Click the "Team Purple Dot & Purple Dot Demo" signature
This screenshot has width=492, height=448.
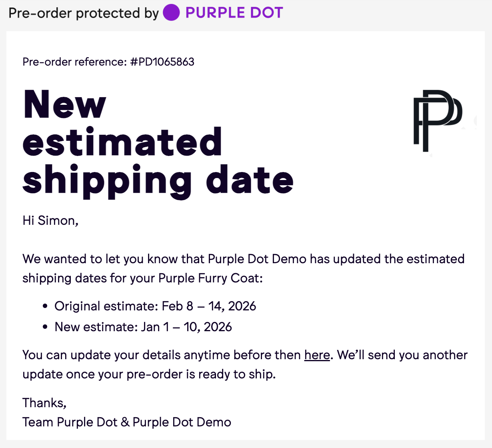pyautogui.click(x=127, y=422)
